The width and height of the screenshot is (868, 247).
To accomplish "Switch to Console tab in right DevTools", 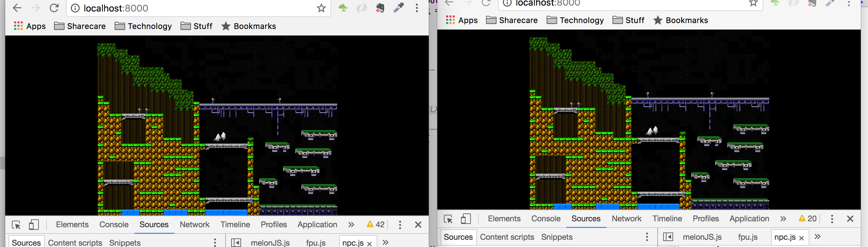I will tap(546, 219).
